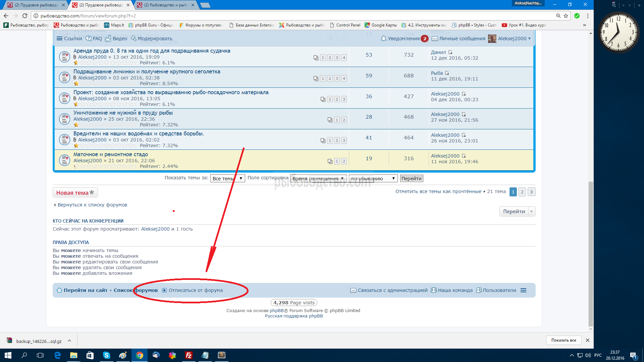Click the green checkmark extension icon

click(577, 16)
